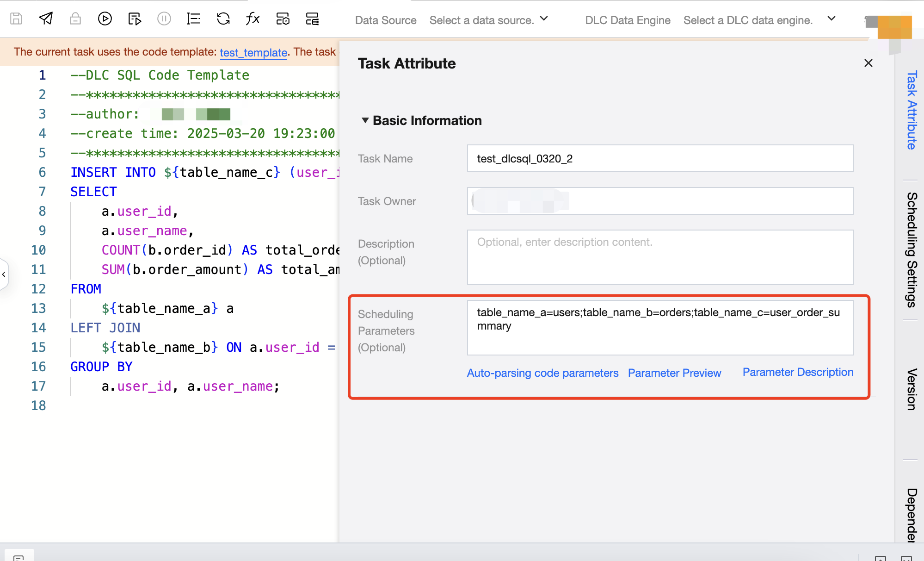Image resolution: width=924 pixels, height=561 pixels.
Task: Open the Version side tab
Action: click(x=911, y=389)
